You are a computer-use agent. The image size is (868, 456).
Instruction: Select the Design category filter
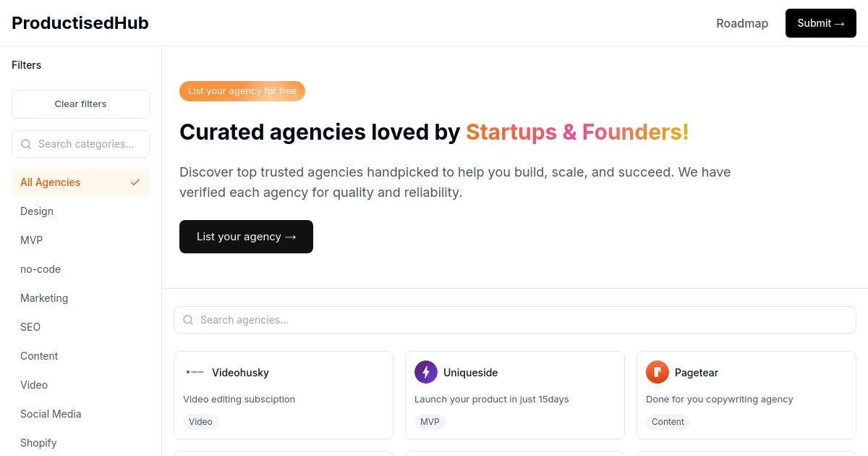click(x=37, y=211)
